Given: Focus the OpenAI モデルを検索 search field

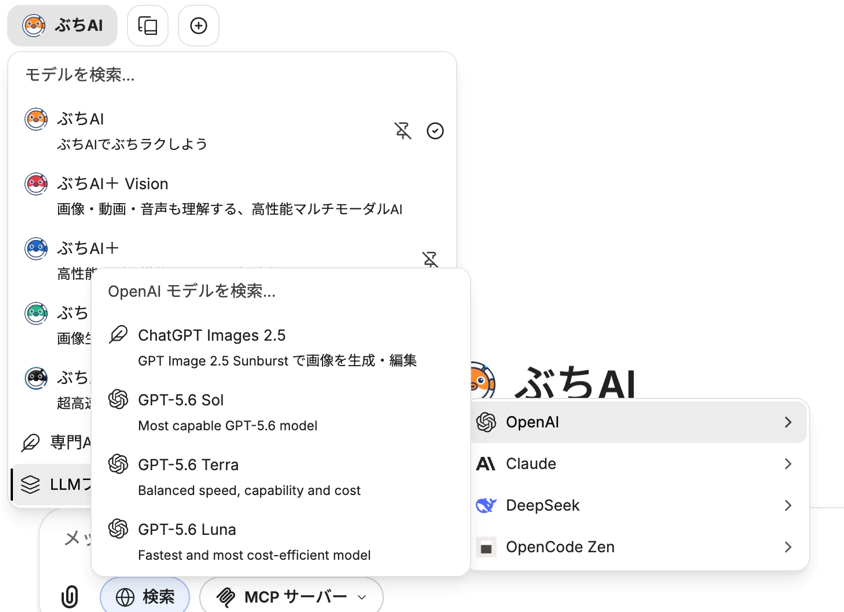Looking at the screenshot, I should pos(280,291).
